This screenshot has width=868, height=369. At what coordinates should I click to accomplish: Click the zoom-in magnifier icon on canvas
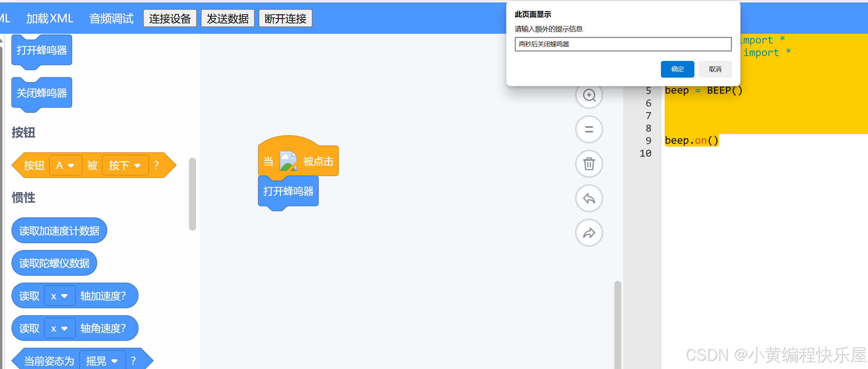(x=589, y=95)
